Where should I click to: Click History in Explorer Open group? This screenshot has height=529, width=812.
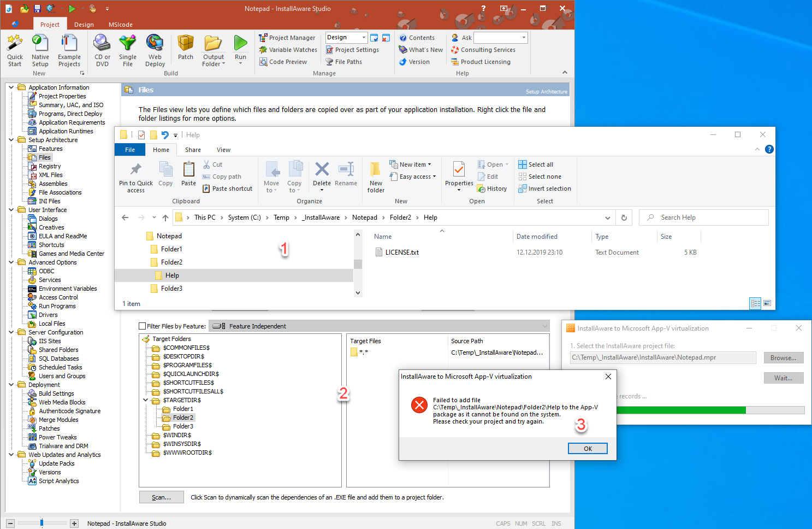point(492,189)
